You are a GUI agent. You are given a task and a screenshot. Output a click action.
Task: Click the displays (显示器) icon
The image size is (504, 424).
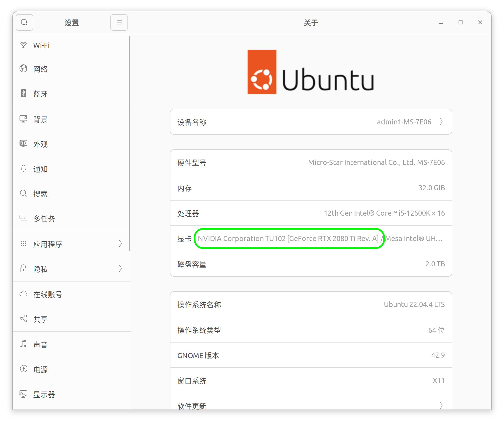click(x=23, y=394)
